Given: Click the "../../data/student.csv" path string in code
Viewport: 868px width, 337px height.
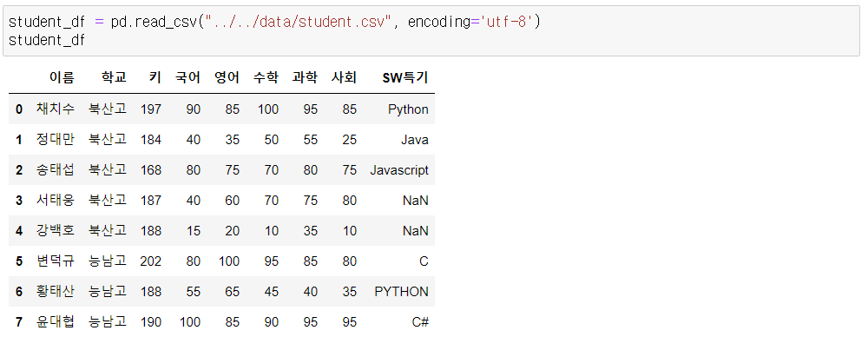Looking at the screenshot, I should pos(299,23).
